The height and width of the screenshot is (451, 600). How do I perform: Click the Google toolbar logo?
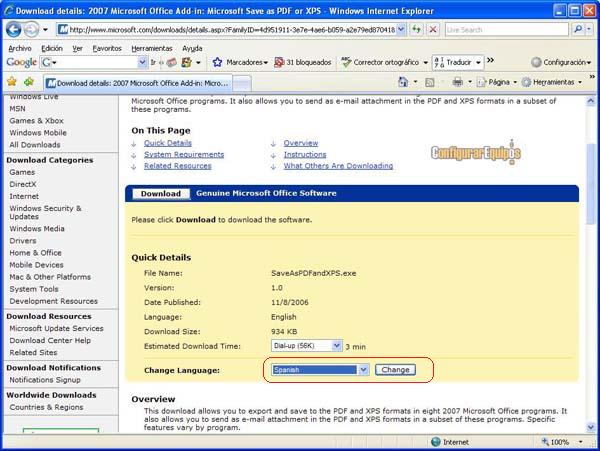click(21, 62)
